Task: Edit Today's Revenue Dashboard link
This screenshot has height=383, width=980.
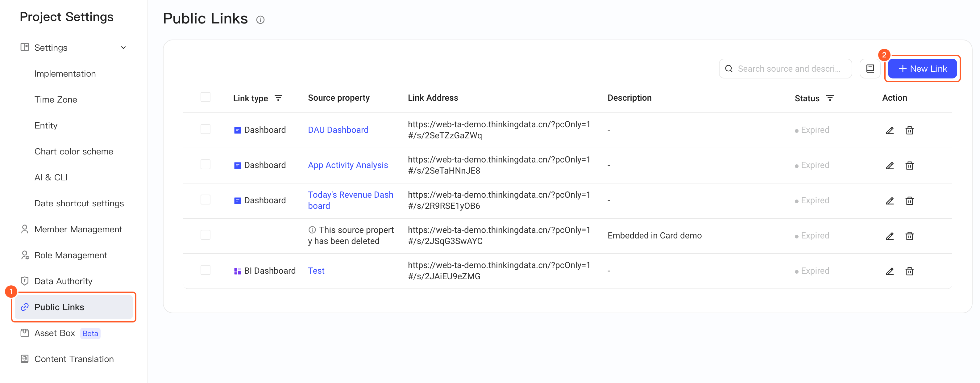Action: point(890,201)
